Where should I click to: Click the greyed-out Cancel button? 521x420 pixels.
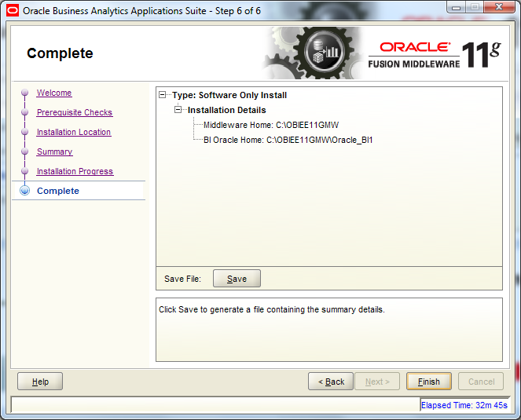tap(481, 382)
